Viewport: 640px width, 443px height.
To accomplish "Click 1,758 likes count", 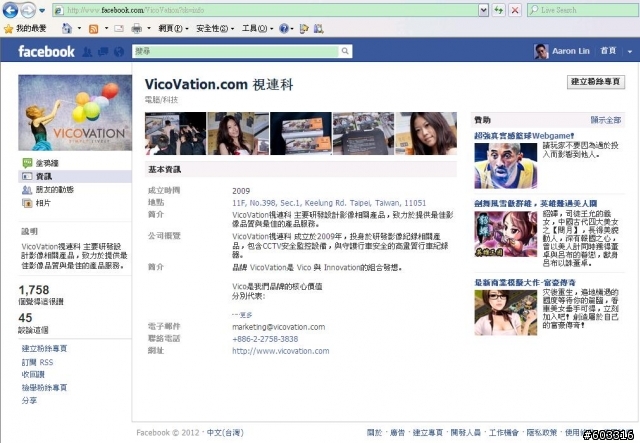I will point(34,290).
